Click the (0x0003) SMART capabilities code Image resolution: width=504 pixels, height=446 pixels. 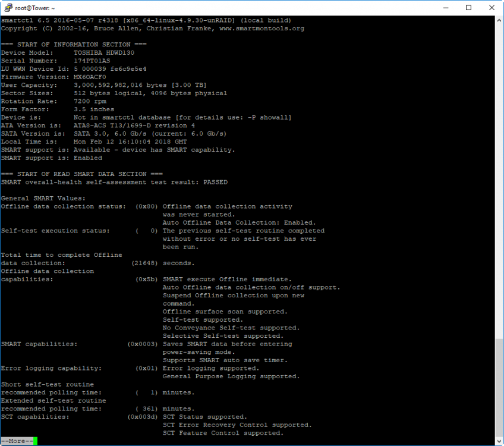point(143,344)
